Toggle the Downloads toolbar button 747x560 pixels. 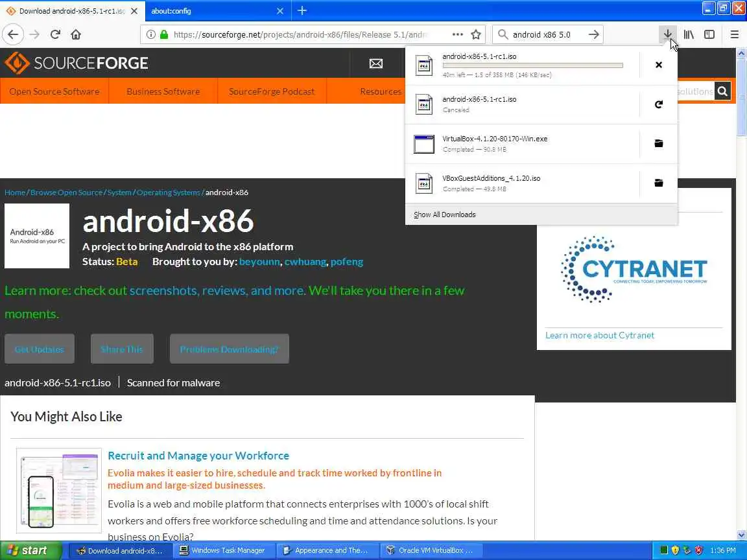(x=667, y=34)
